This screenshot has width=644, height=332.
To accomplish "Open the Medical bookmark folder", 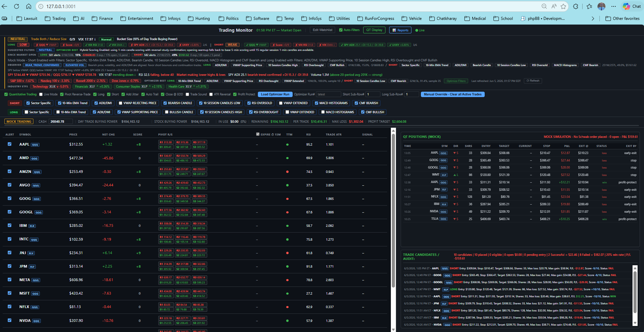I will (x=475, y=19).
